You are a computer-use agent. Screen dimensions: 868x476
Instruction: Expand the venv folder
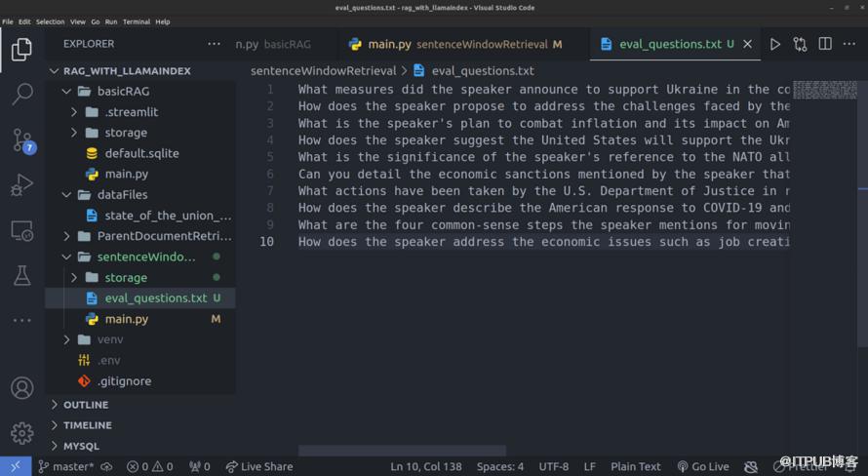(x=67, y=339)
